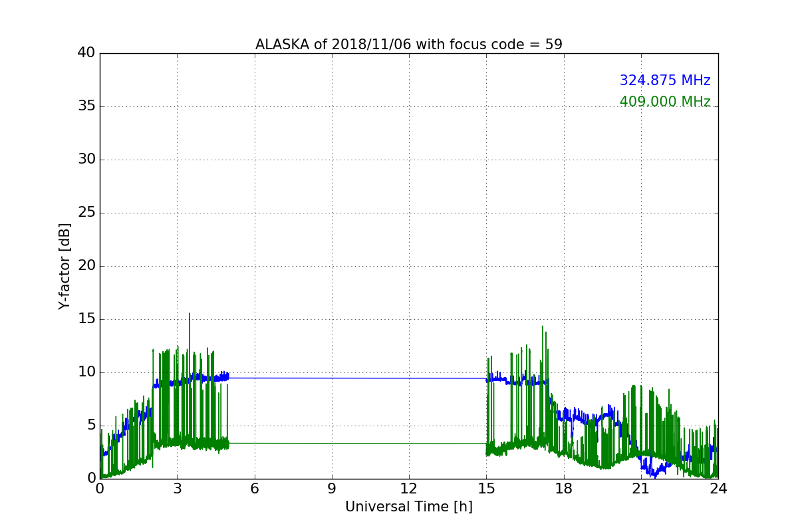Viewport: 798px width, 532px height.
Task: Click the y-axis tick label 25
Action: [x=86, y=213]
